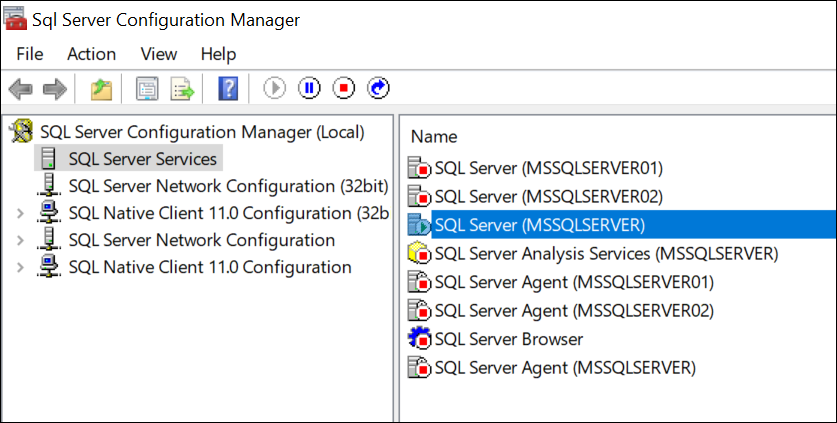The height and width of the screenshot is (423, 837).
Task: Open the Properties toolbar icon
Action: click(147, 90)
